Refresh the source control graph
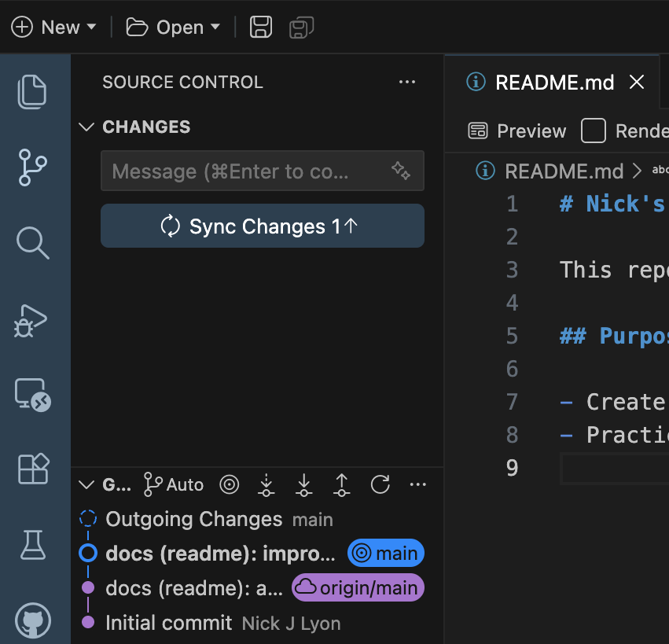The width and height of the screenshot is (669, 644). [x=380, y=484]
